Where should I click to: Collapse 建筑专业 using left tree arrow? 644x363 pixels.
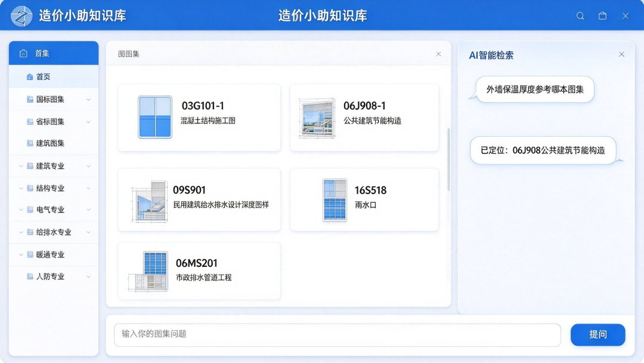point(21,166)
